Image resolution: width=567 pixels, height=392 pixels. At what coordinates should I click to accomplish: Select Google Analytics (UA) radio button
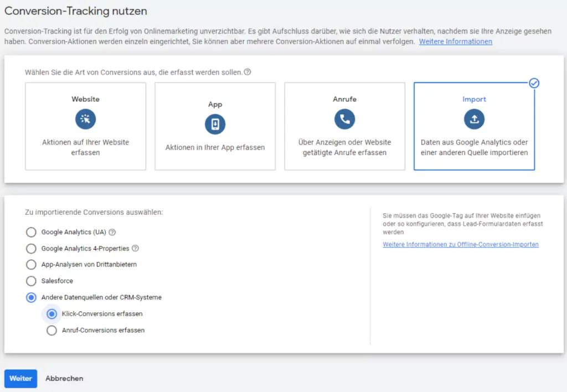[31, 232]
